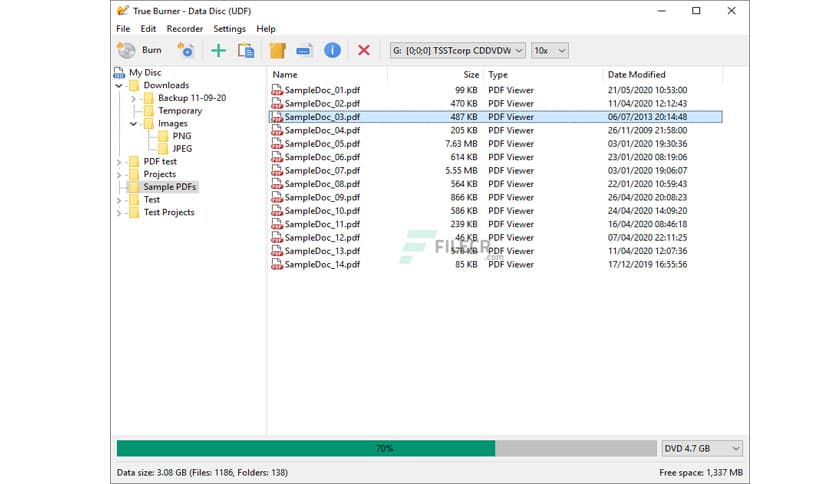Open the blue info properties icon
This screenshot has height=484, width=836.
[x=332, y=50]
